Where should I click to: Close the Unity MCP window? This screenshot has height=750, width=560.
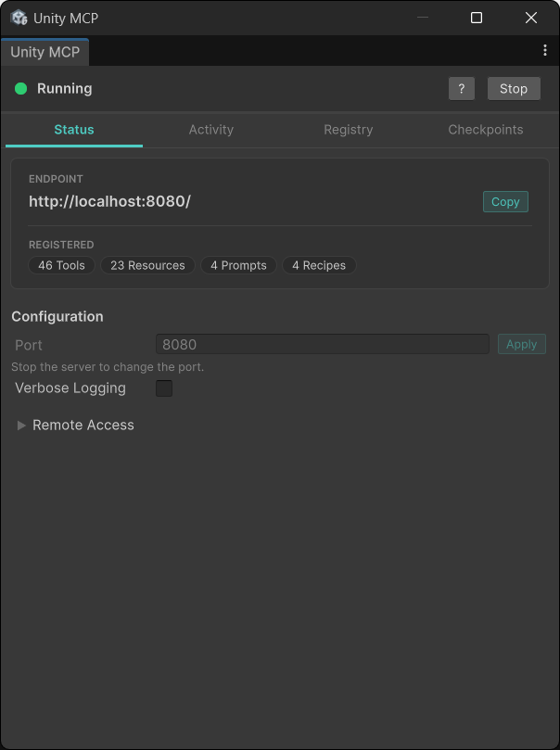531,18
